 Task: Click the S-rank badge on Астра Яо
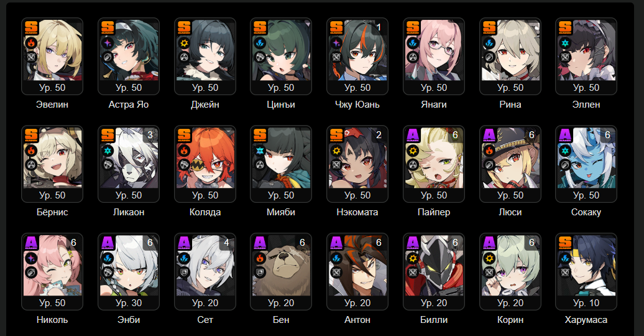tap(108, 27)
